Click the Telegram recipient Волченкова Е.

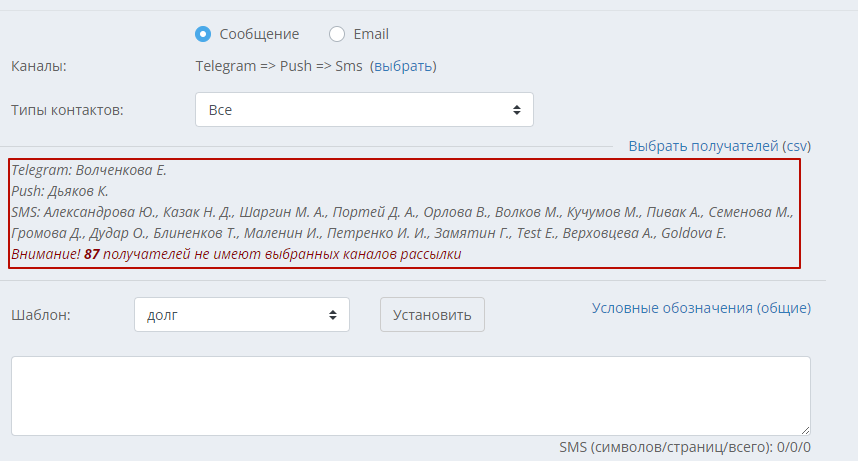pos(121,170)
